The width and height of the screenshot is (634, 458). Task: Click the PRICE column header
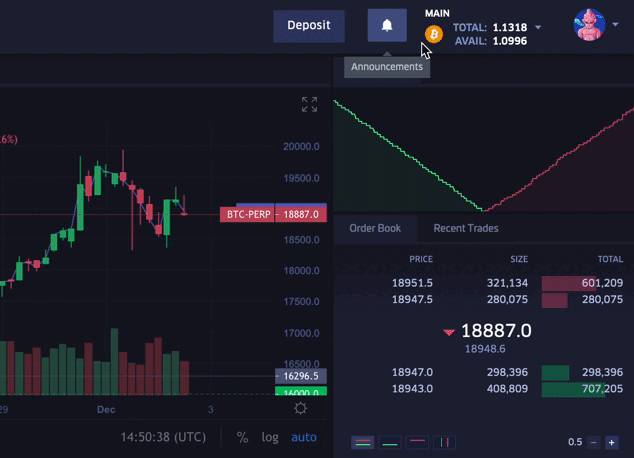[x=421, y=259]
